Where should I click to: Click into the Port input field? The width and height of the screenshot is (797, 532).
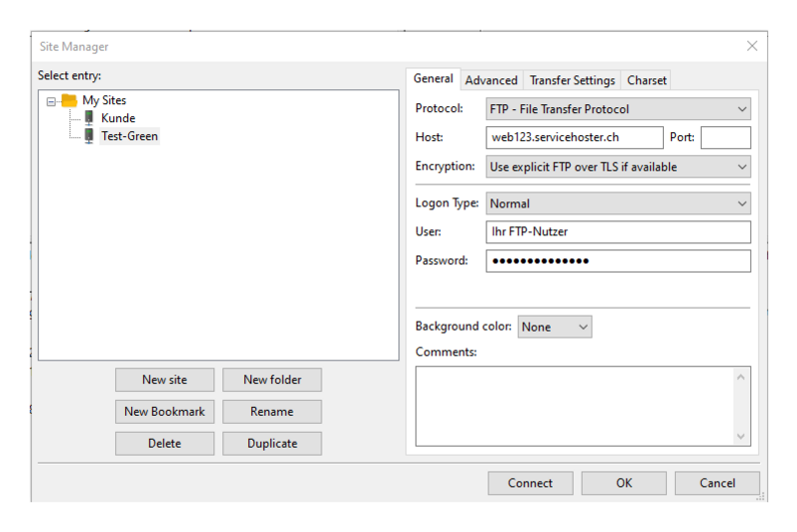726,138
